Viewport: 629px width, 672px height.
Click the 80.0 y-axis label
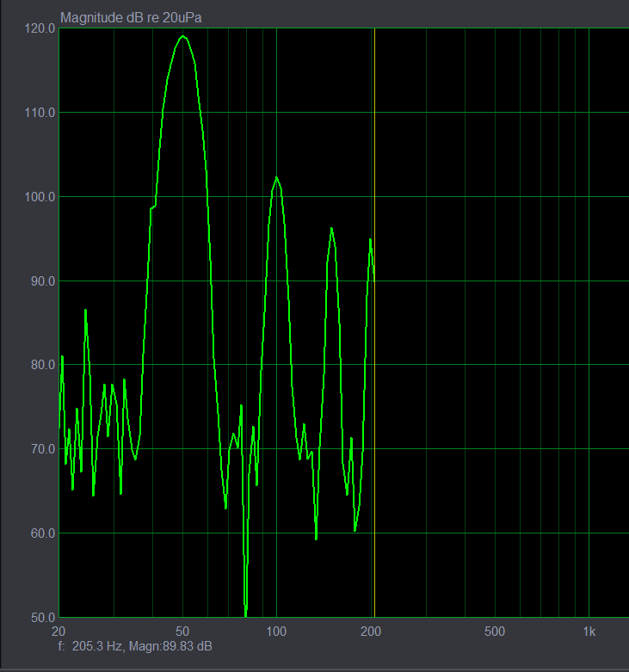[x=43, y=365]
